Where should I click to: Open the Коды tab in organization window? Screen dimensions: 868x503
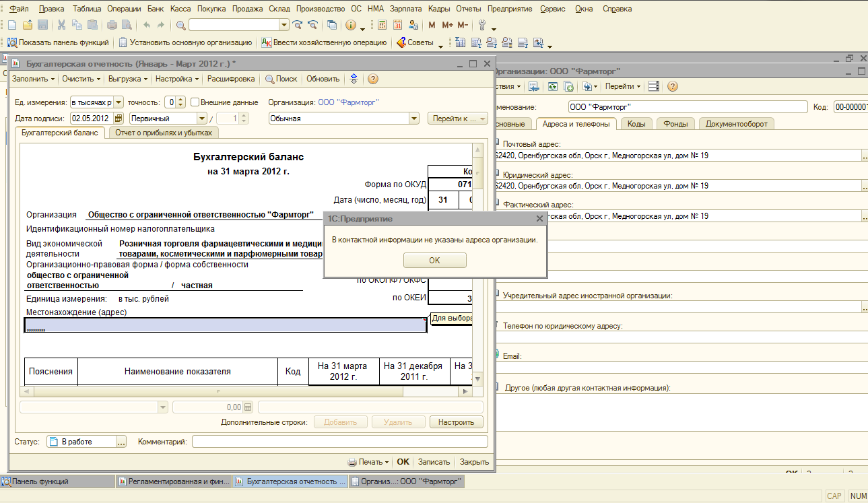click(636, 124)
